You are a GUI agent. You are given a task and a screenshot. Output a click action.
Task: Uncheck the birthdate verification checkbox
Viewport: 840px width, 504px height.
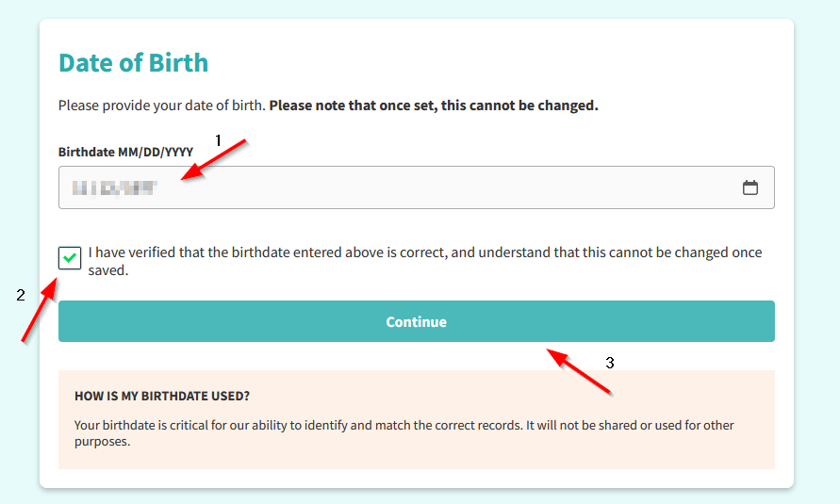[x=70, y=258]
